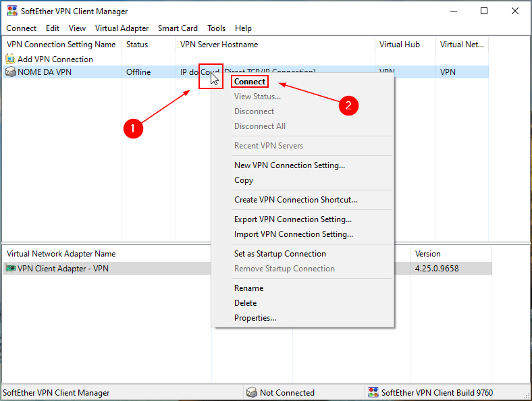Choose Connect in the context menu
The height and width of the screenshot is (401, 532).
tap(250, 82)
